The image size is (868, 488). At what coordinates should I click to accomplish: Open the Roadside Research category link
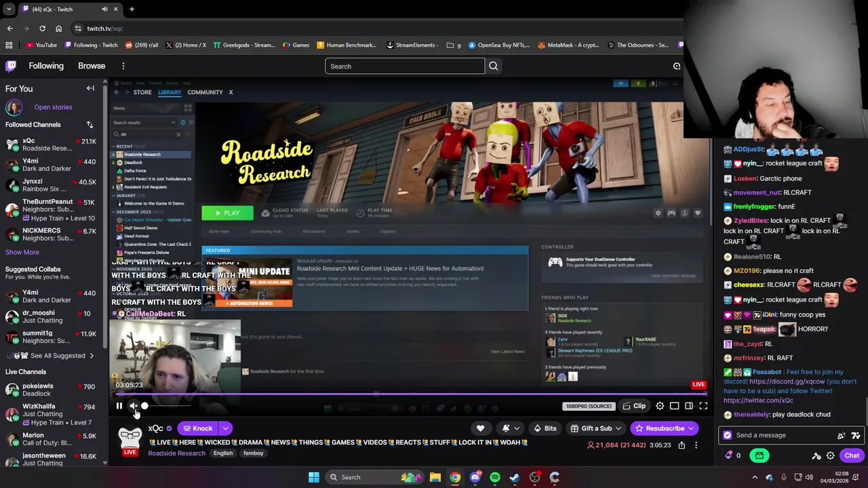tap(176, 453)
